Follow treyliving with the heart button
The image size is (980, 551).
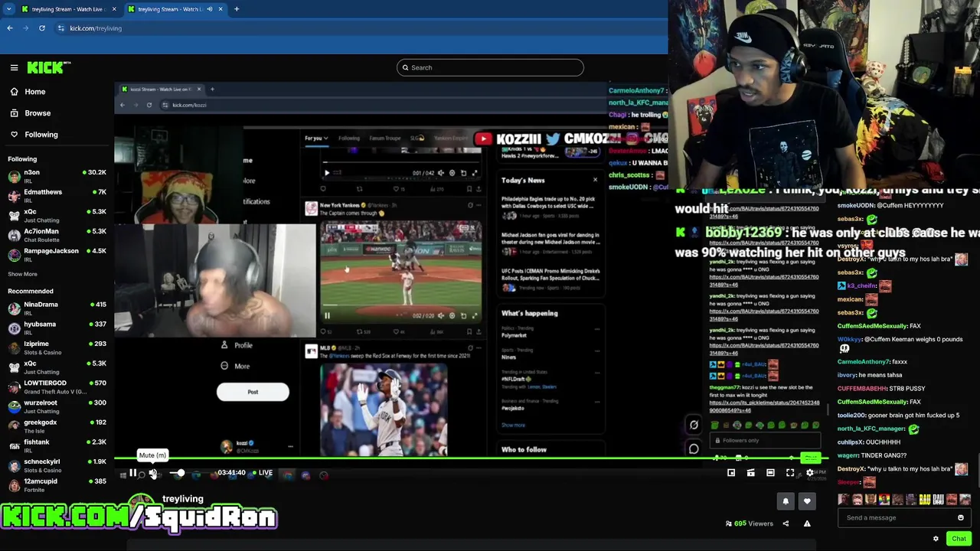click(x=807, y=501)
